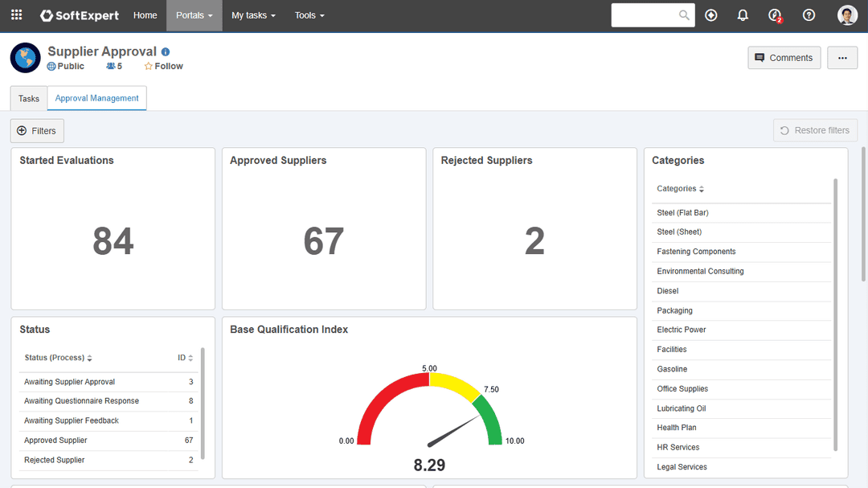Expand the Tools menu
Screen dimensions: 868x488
[309, 15]
